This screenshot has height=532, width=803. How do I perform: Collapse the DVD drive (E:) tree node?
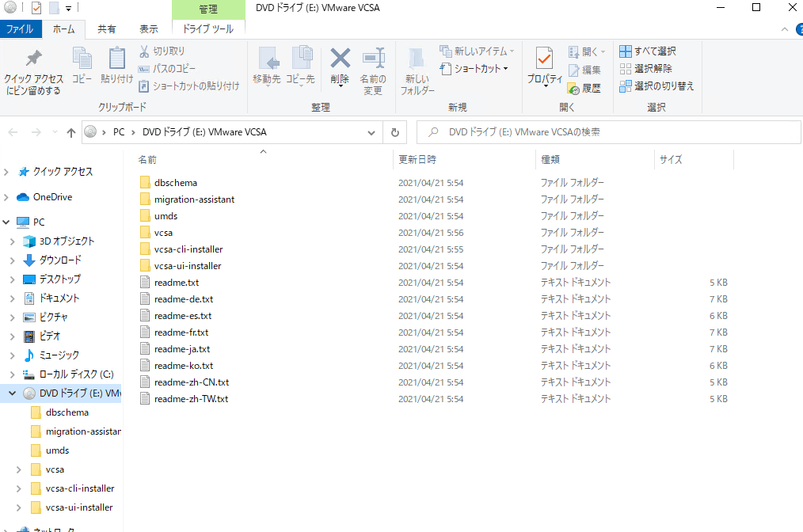tap(13, 393)
